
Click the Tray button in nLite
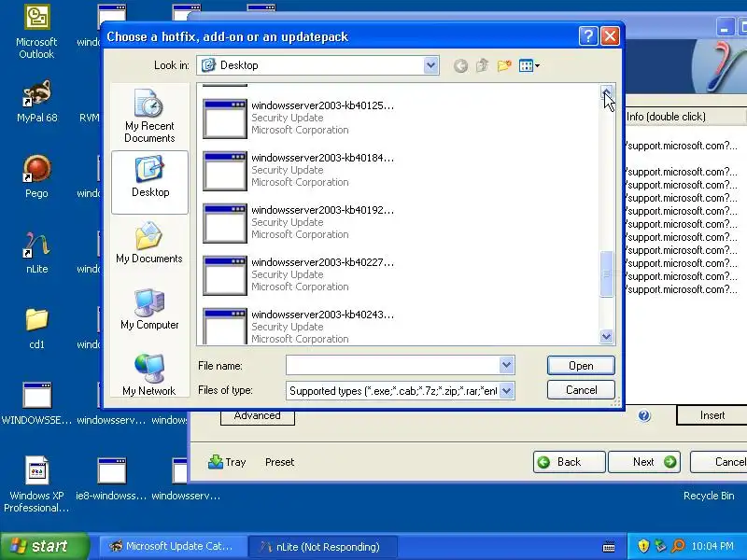pyautogui.click(x=227, y=462)
